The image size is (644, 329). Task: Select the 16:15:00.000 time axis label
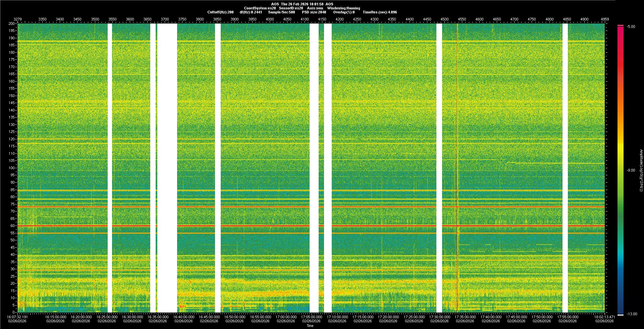tap(56, 317)
